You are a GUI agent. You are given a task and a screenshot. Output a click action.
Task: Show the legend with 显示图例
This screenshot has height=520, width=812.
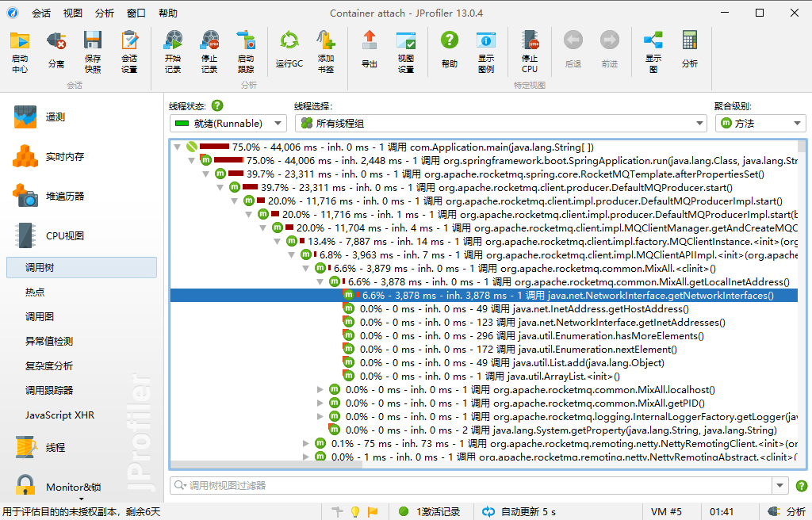point(486,52)
